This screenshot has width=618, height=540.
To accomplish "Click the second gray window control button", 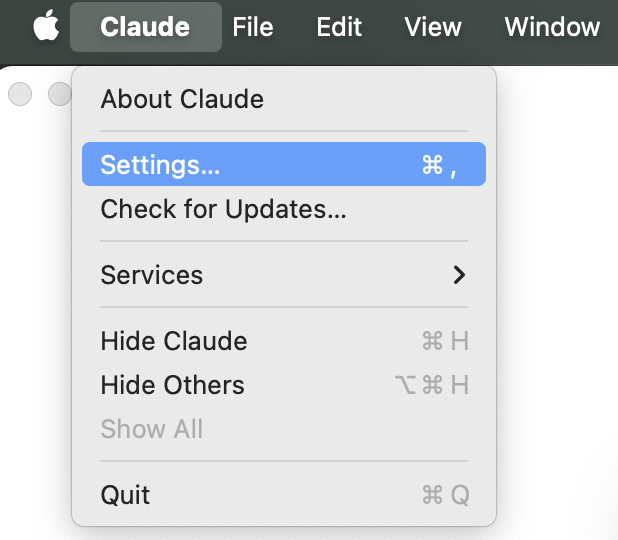I will click(59, 94).
